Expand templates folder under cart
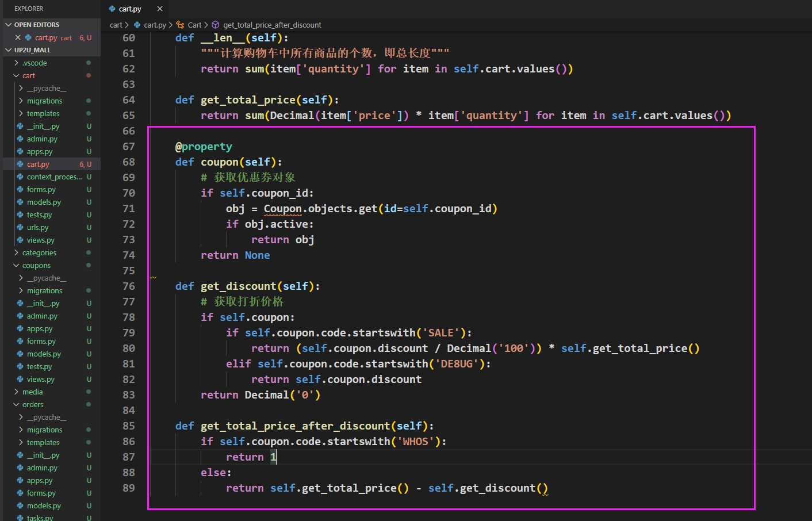Screen dimensions: 812x521 point(21,113)
